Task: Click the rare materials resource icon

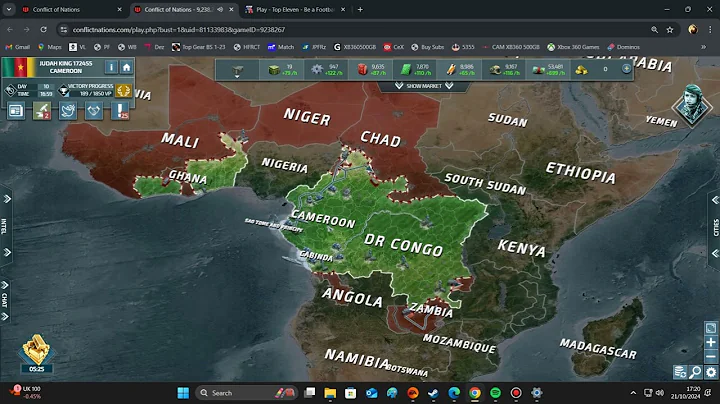Action: (451, 69)
